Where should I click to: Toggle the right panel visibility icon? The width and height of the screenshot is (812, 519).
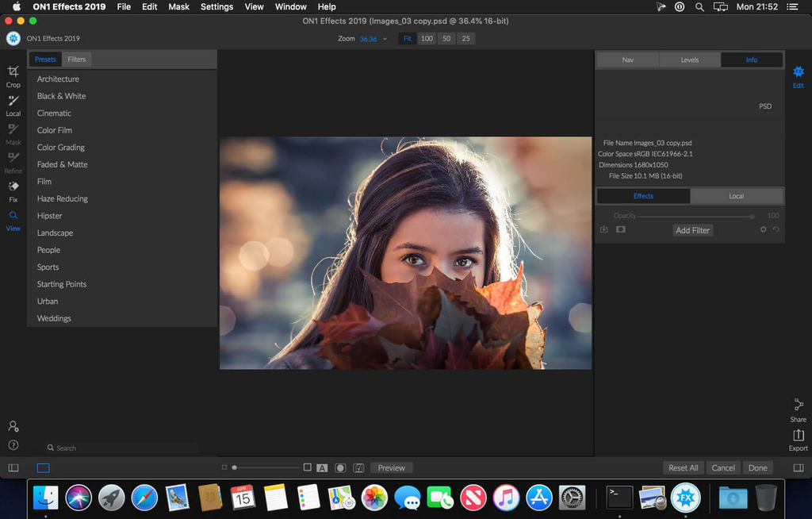799,468
